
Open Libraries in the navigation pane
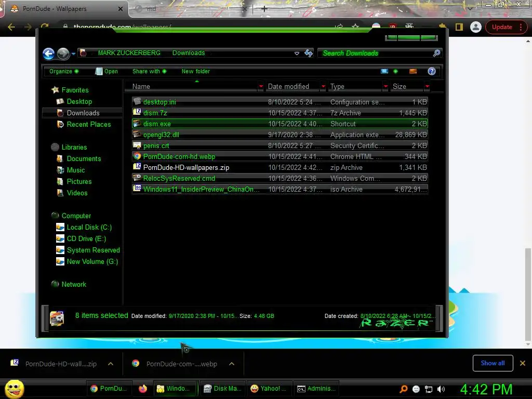pyautogui.click(x=69, y=147)
